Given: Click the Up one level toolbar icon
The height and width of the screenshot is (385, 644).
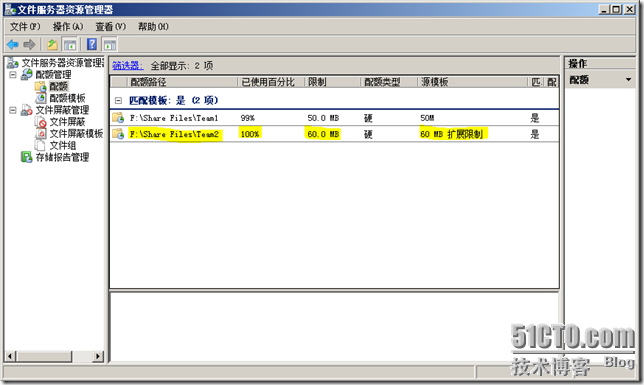Looking at the screenshot, I should click(x=52, y=44).
